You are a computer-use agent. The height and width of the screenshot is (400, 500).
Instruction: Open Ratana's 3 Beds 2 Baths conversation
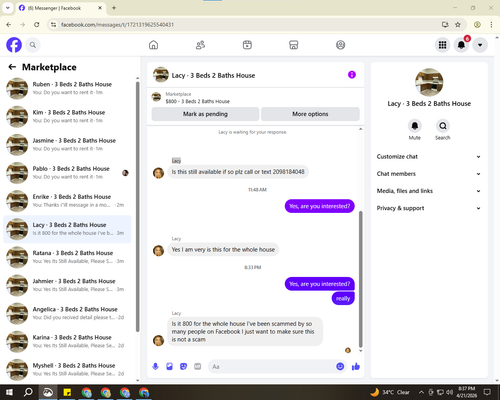coord(67,257)
